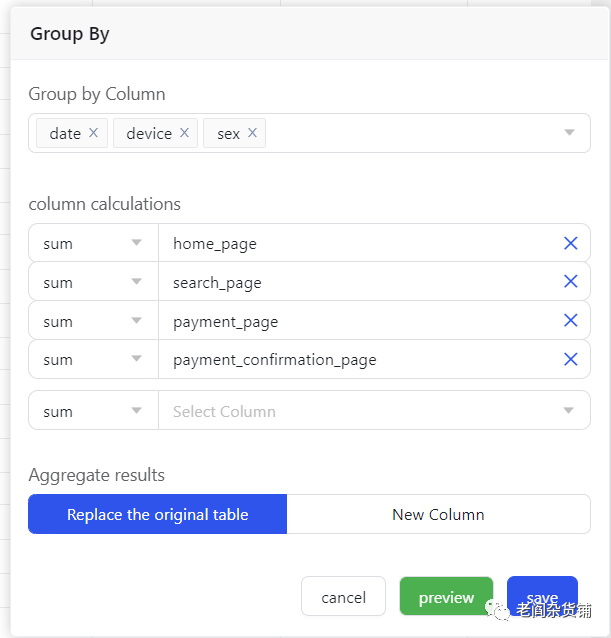Remove the sex tag from group columns

(252, 133)
